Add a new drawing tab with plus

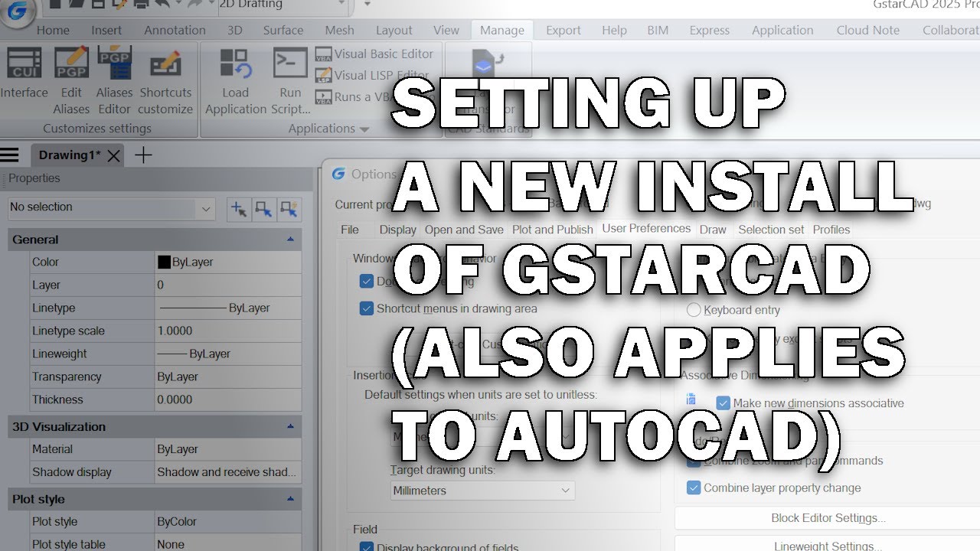[x=143, y=155]
